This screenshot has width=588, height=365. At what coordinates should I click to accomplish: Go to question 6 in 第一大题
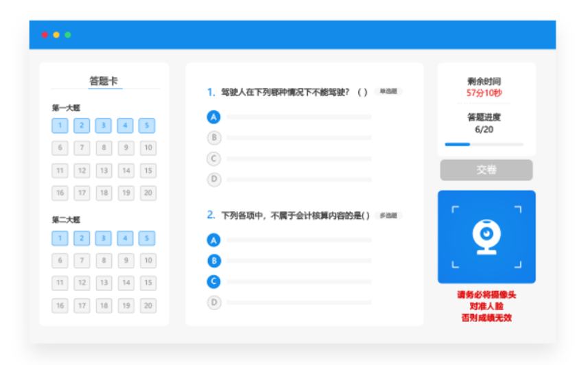click(60, 148)
